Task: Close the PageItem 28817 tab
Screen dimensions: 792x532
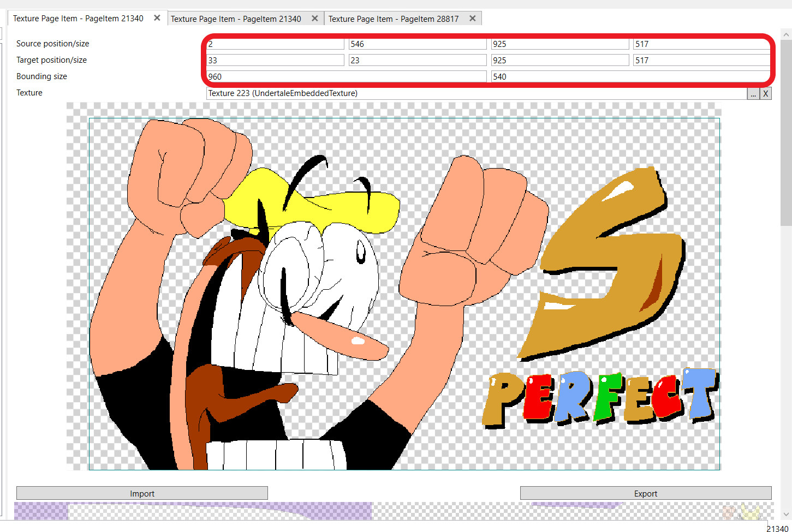Action: coord(473,19)
